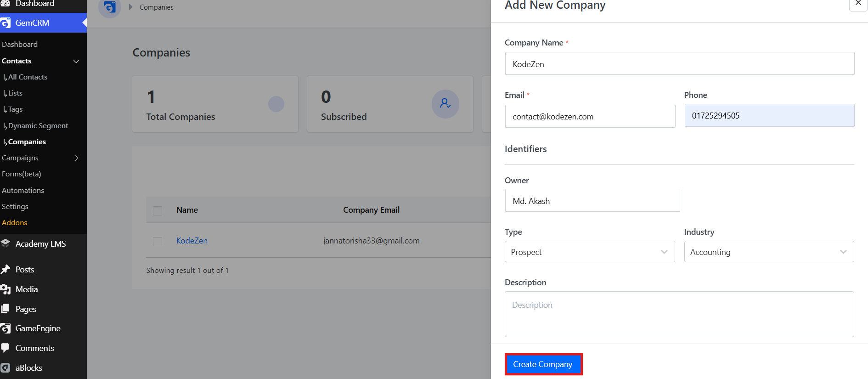868x379 pixels.
Task: Click into the Description text area
Action: [679, 314]
